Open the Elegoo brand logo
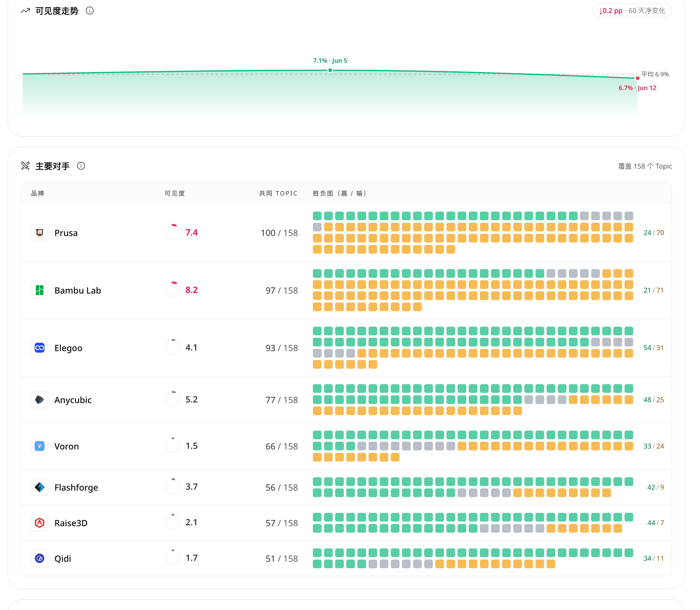 pyautogui.click(x=40, y=348)
